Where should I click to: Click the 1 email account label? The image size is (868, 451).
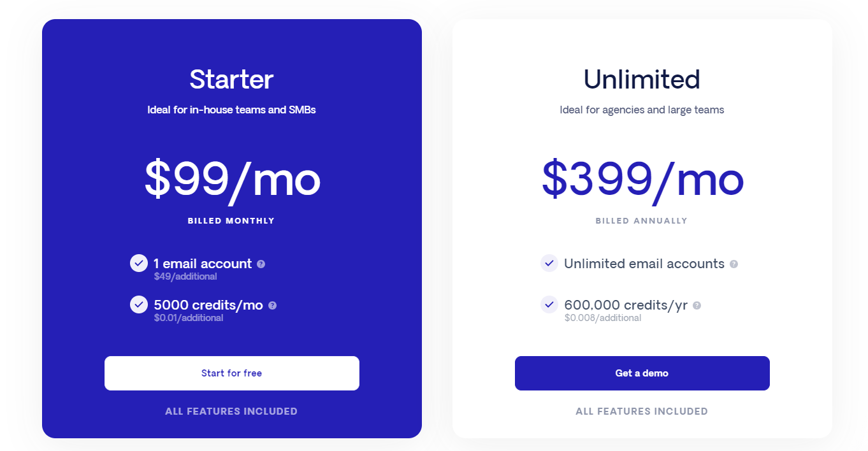[x=203, y=264]
